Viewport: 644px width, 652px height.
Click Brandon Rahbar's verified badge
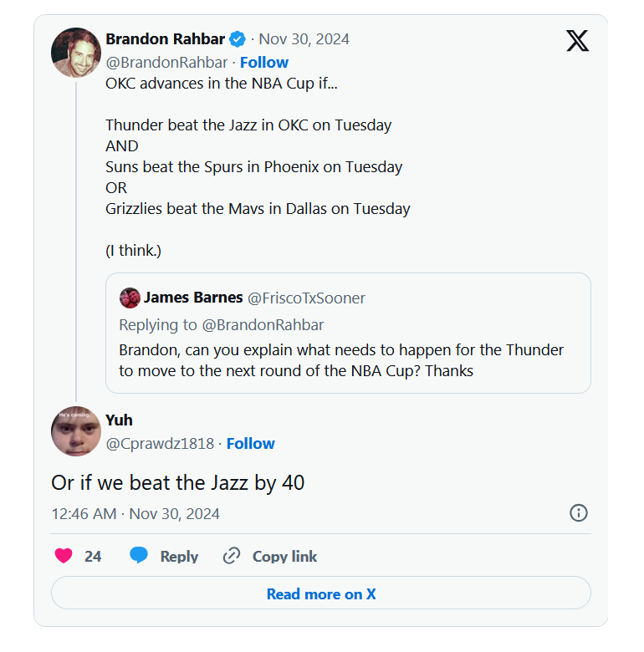(238, 39)
